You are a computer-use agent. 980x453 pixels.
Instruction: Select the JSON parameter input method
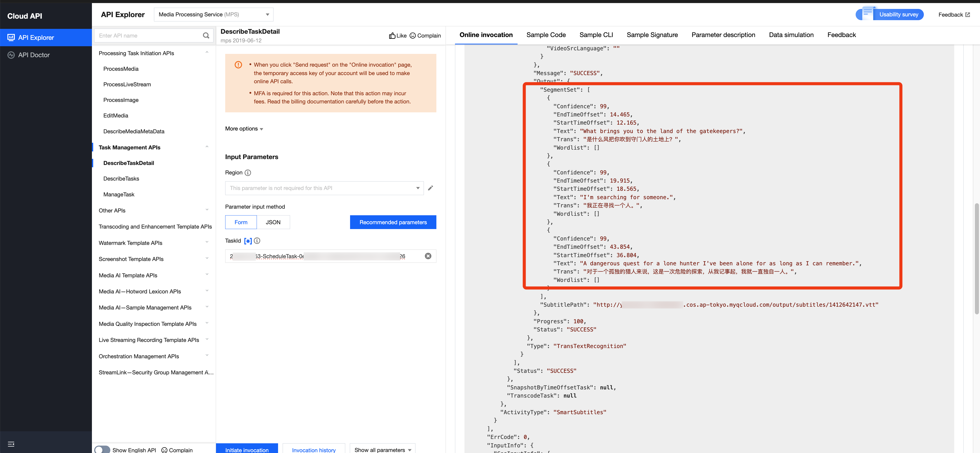click(273, 222)
